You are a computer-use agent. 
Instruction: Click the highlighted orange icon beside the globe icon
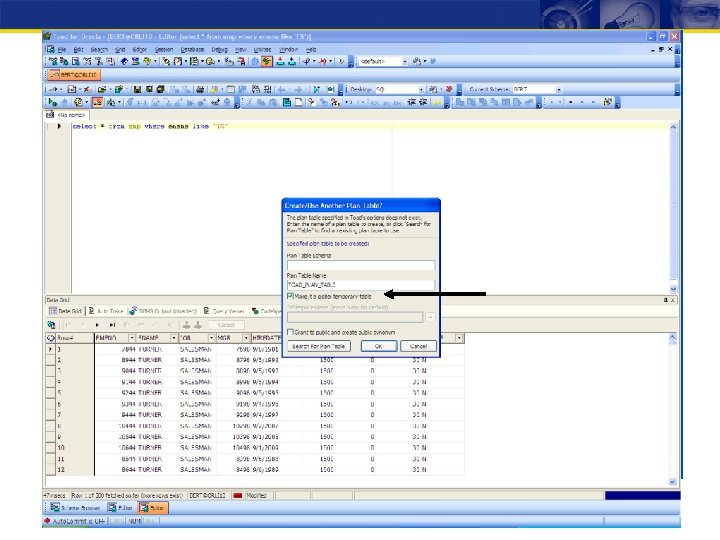(97, 102)
